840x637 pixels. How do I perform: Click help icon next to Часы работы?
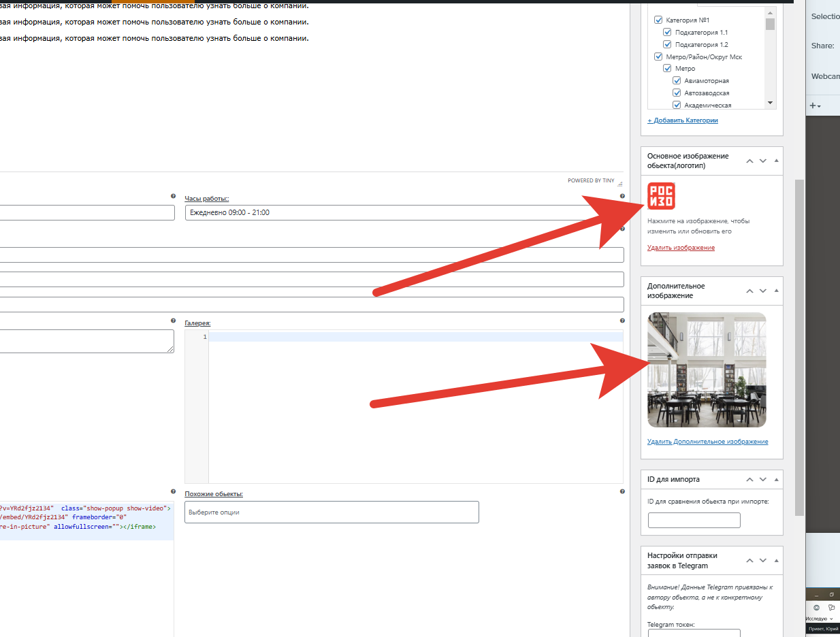[x=622, y=197]
